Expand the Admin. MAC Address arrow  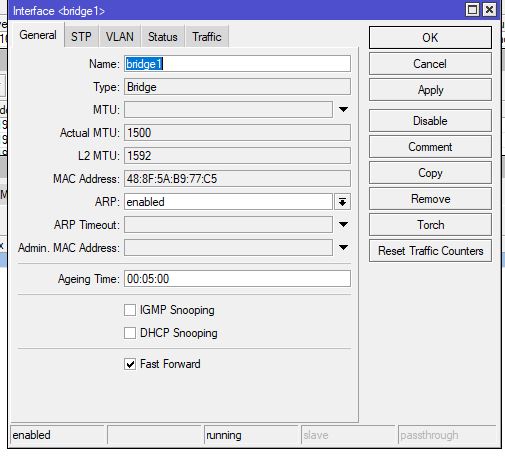343,247
